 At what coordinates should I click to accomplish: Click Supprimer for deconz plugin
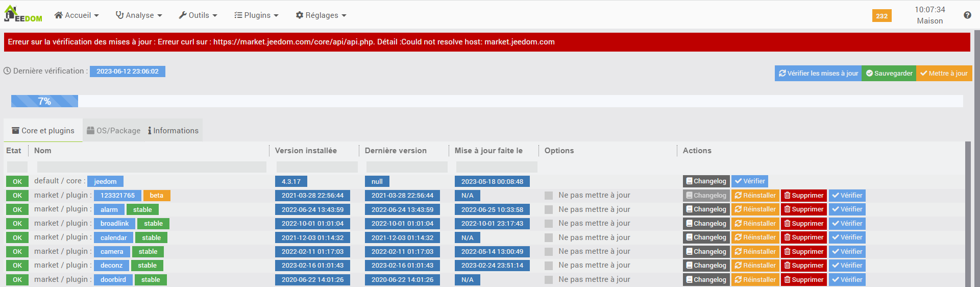pyautogui.click(x=804, y=266)
